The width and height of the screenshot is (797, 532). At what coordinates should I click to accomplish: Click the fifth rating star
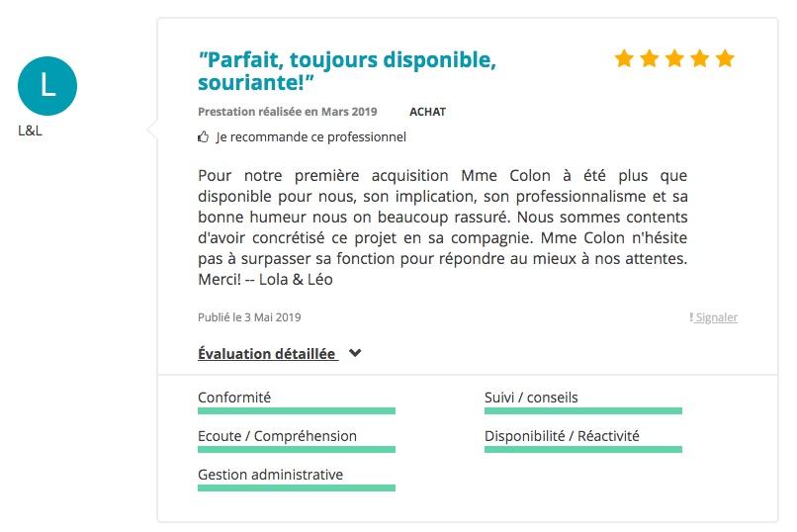pyautogui.click(x=725, y=58)
